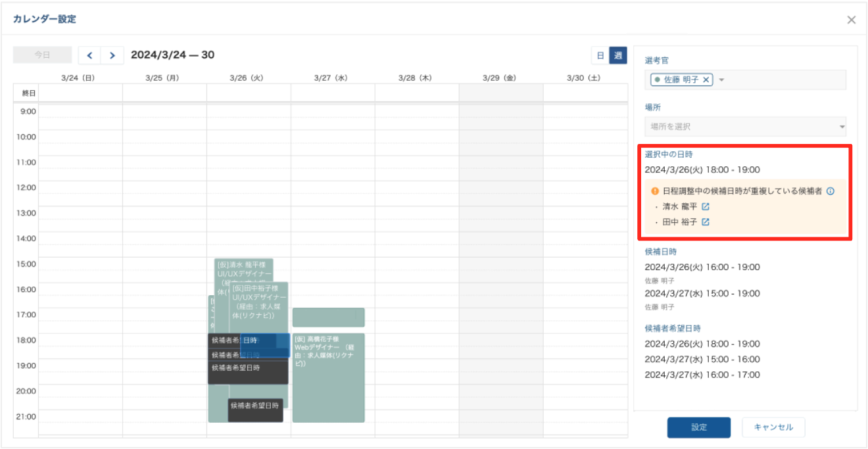Click the 終日 all-day row label
868x449 pixels.
(29, 93)
